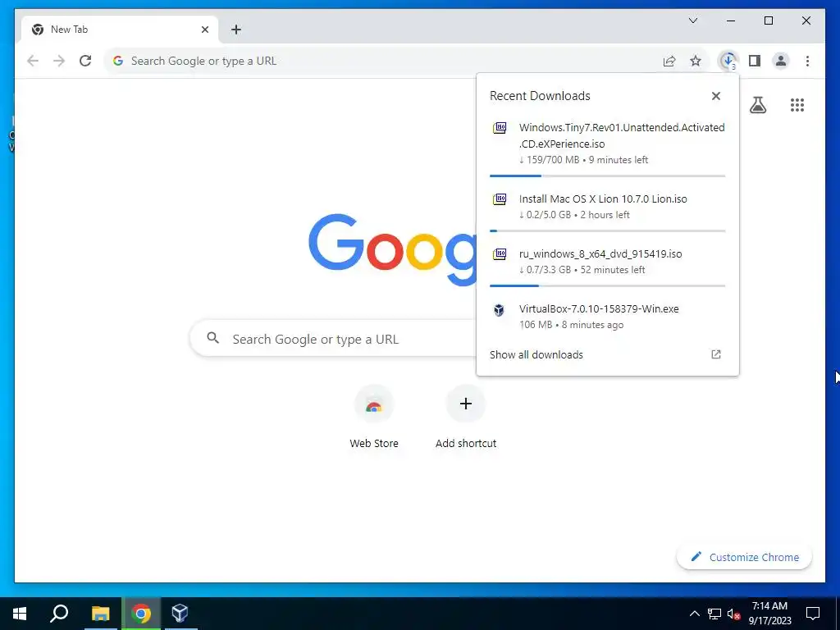Open the Google apps grid
Screen dimensions: 840x630
pos(797,105)
